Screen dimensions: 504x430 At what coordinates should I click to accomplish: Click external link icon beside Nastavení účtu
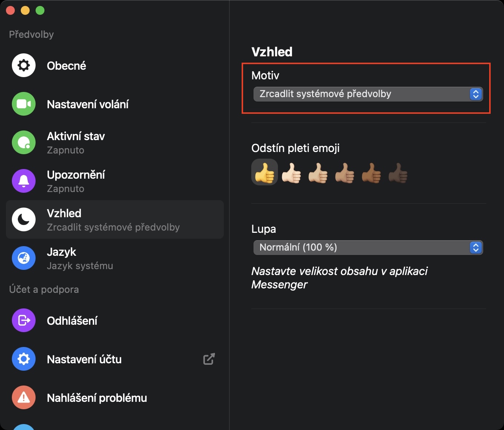(x=209, y=359)
